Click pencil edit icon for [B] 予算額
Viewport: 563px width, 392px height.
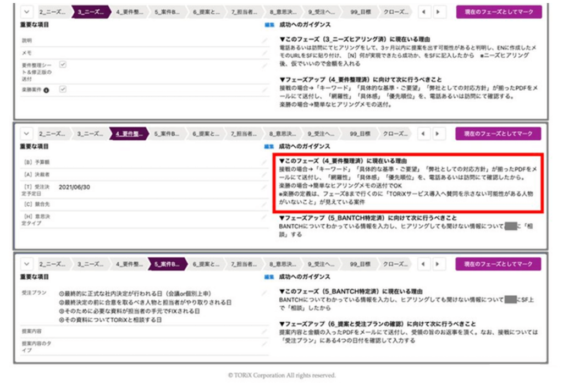click(265, 162)
